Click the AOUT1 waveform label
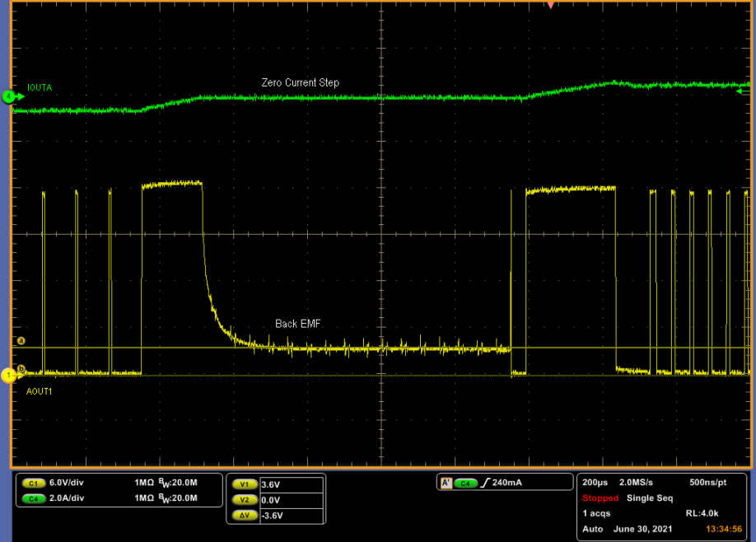756x542 pixels. [x=39, y=391]
